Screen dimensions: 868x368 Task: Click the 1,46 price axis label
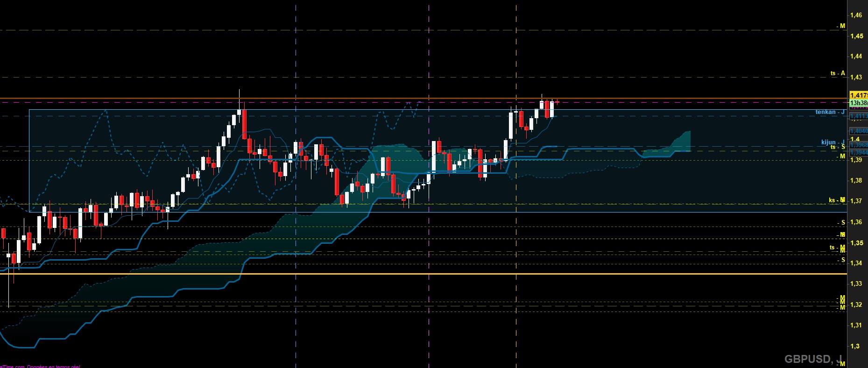click(x=856, y=15)
